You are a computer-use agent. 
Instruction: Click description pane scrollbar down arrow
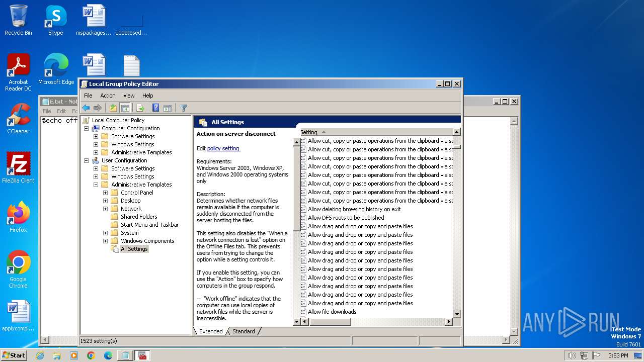coord(296,322)
